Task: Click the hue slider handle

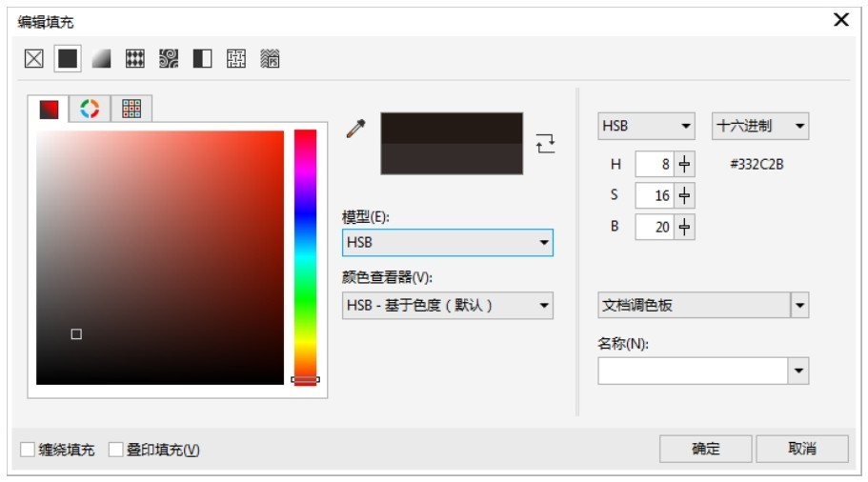Action: click(x=306, y=380)
